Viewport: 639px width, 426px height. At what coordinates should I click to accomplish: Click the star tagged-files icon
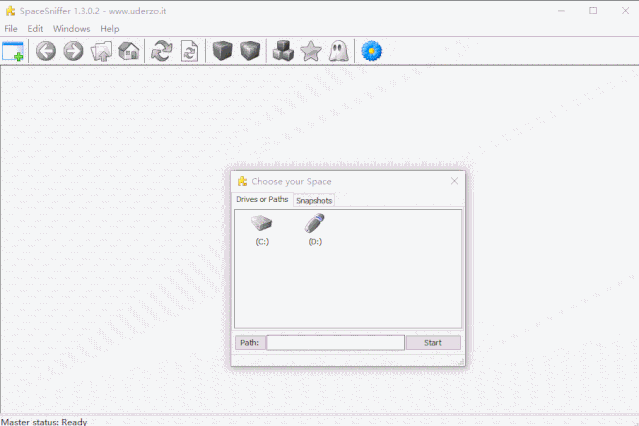click(311, 51)
